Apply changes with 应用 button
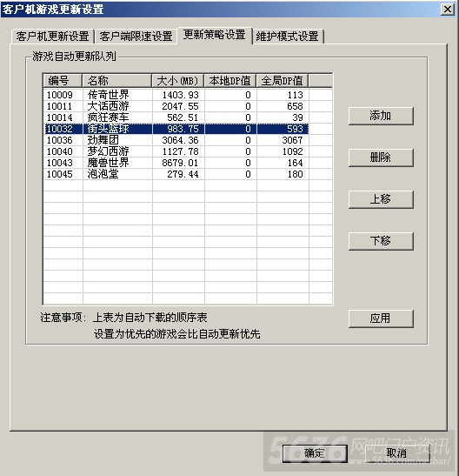459x476 pixels. pos(381,318)
